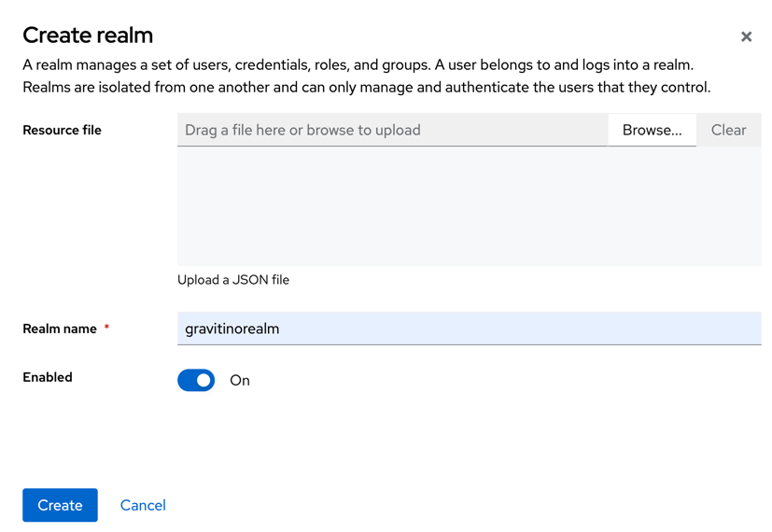The height and width of the screenshot is (532, 772).
Task: Click the 'Drag a file here' filename field
Action: click(392, 130)
